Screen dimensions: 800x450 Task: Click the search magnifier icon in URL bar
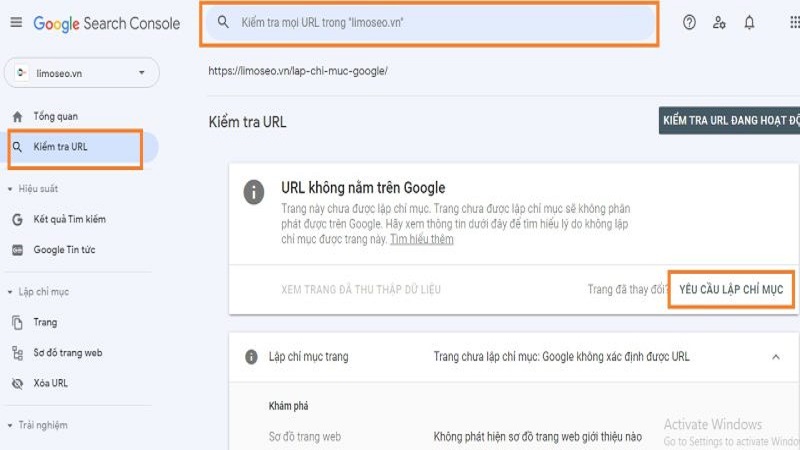tap(223, 22)
